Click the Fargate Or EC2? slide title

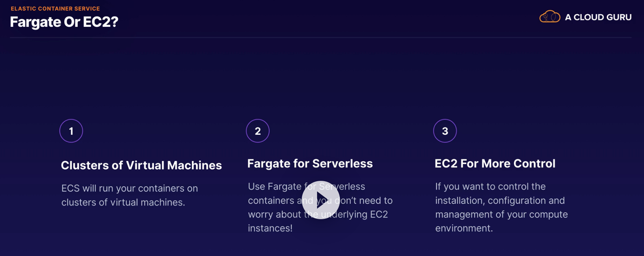64,22
